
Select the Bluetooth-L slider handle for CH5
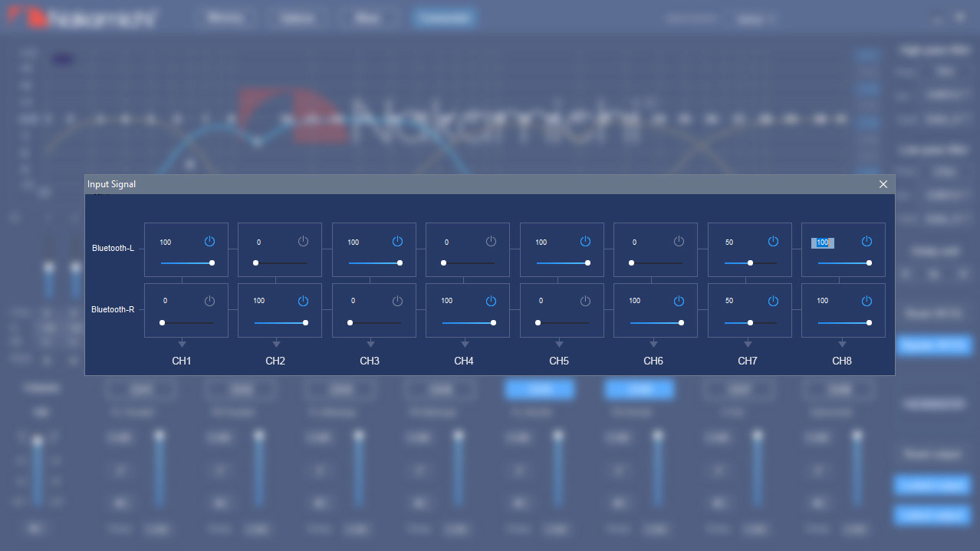[587, 262]
